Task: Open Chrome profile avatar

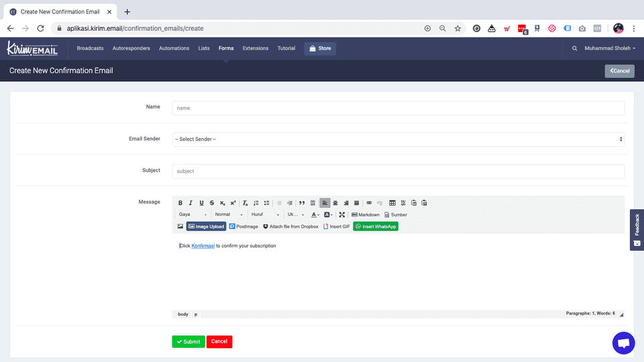Action: click(618, 28)
